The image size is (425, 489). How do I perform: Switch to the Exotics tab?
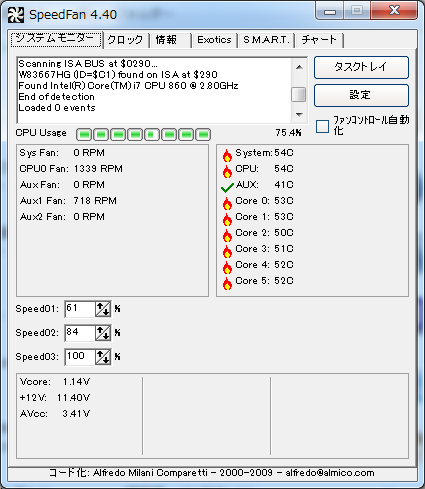[214, 40]
